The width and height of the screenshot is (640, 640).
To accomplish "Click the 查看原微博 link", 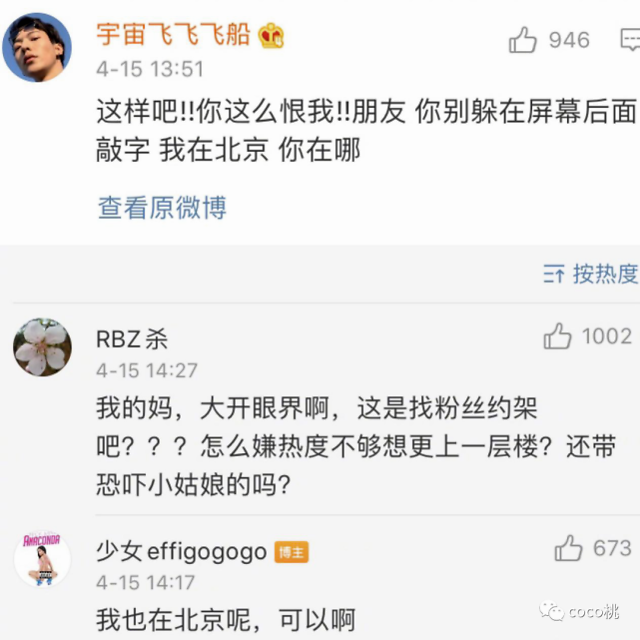I will point(162,207).
